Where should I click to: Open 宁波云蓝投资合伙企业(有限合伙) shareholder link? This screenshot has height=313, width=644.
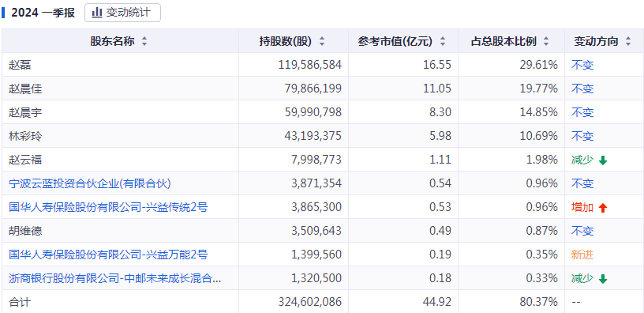coord(89,183)
